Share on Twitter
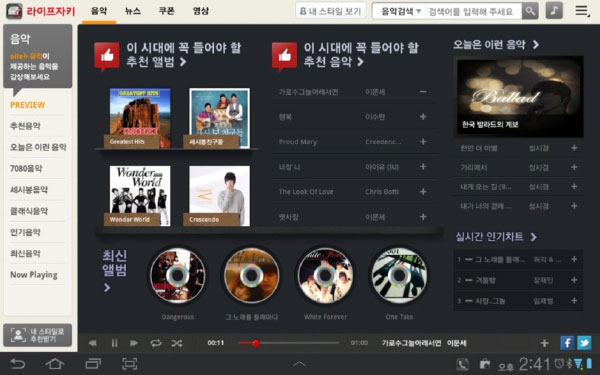This screenshot has width=600, height=375. click(x=584, y=343)
